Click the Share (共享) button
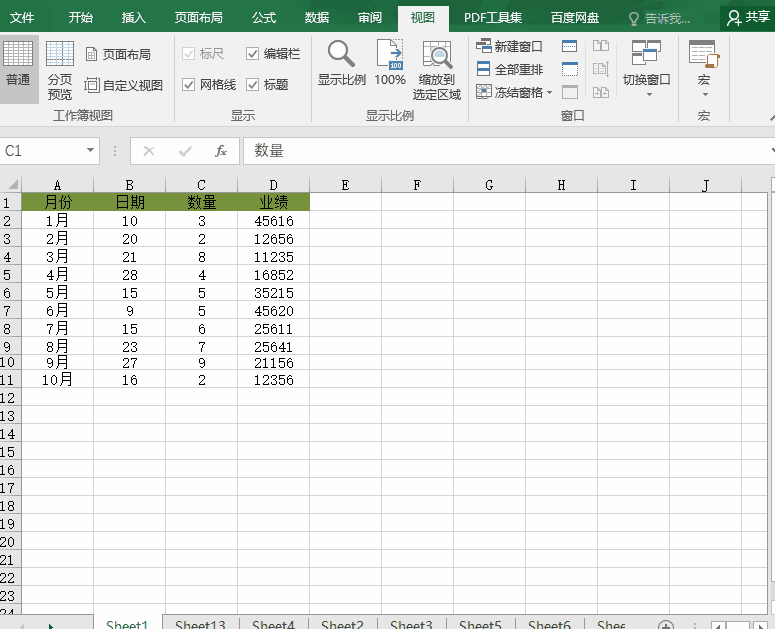The height and width of the screenshot is (629, 775). (x=748, y=18)
